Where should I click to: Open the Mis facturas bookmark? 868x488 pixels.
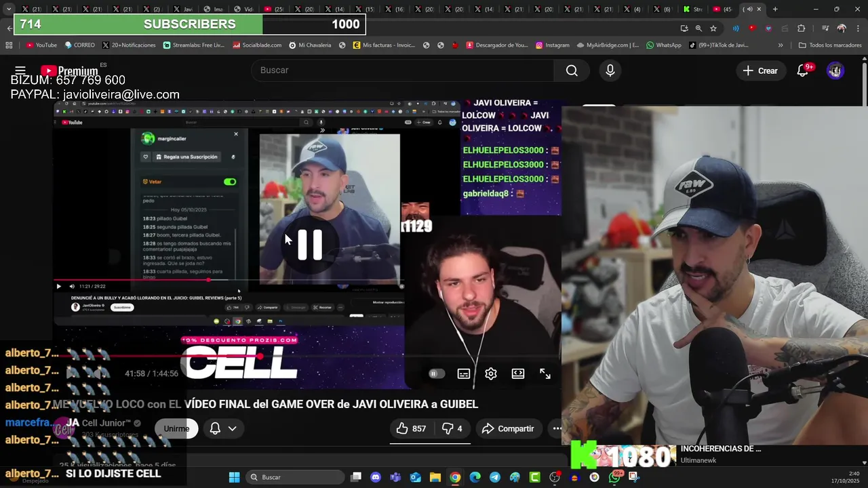coord(384,45)
